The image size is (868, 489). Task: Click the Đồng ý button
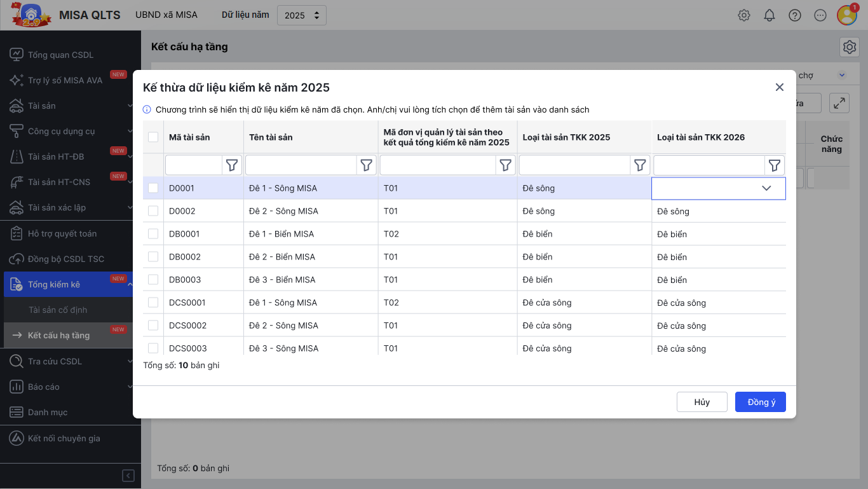point(760,402)
